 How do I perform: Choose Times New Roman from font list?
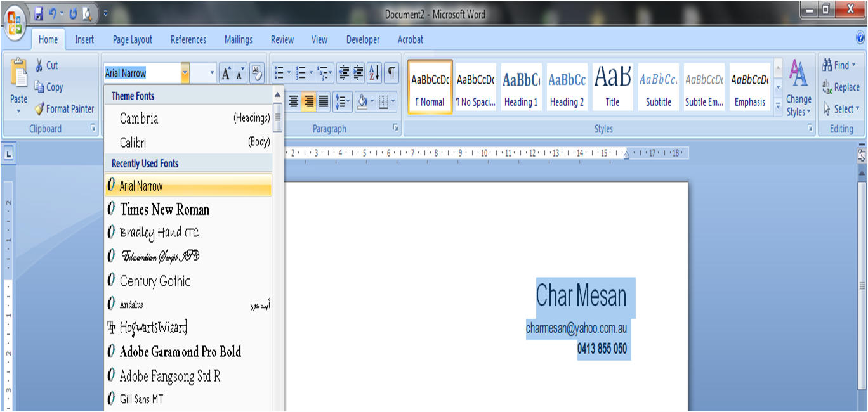188,209
